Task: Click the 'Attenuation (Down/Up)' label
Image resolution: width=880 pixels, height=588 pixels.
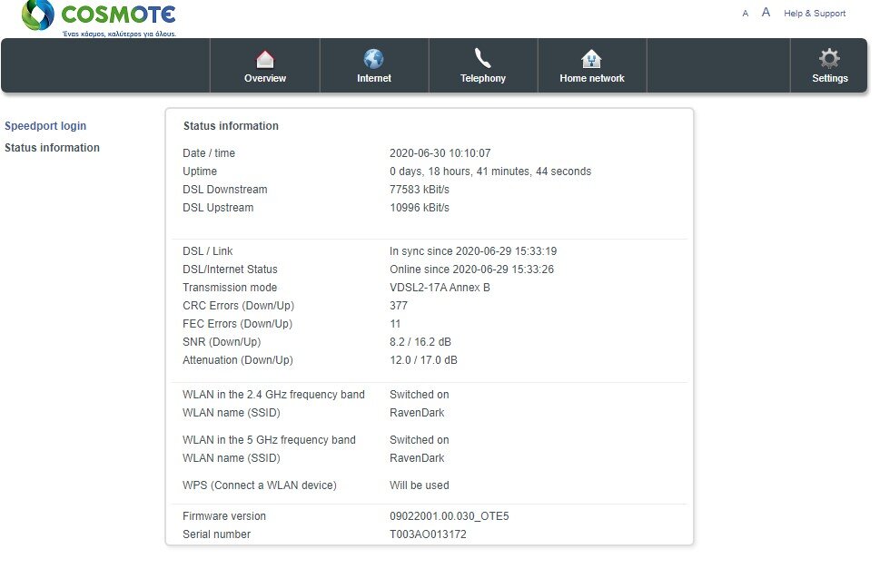Action: (x=237, y=360)
